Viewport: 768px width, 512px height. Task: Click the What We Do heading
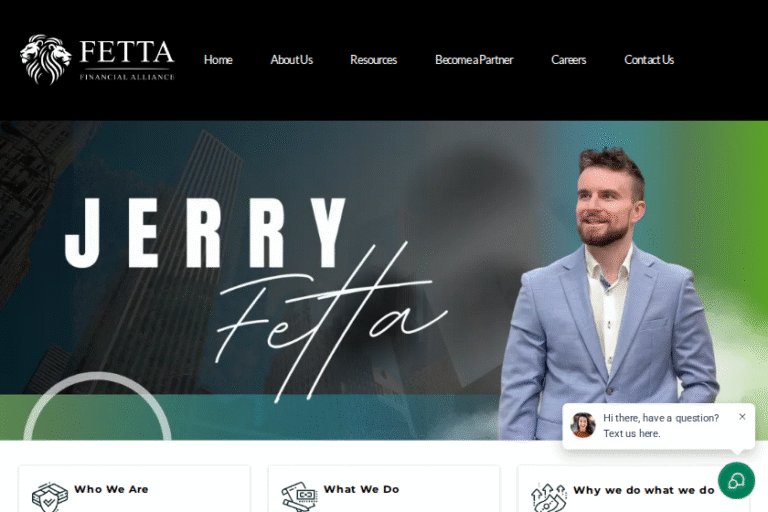361,489
